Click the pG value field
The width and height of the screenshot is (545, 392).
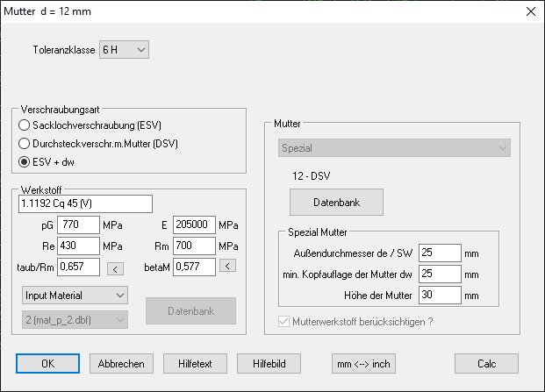(78, 225)
